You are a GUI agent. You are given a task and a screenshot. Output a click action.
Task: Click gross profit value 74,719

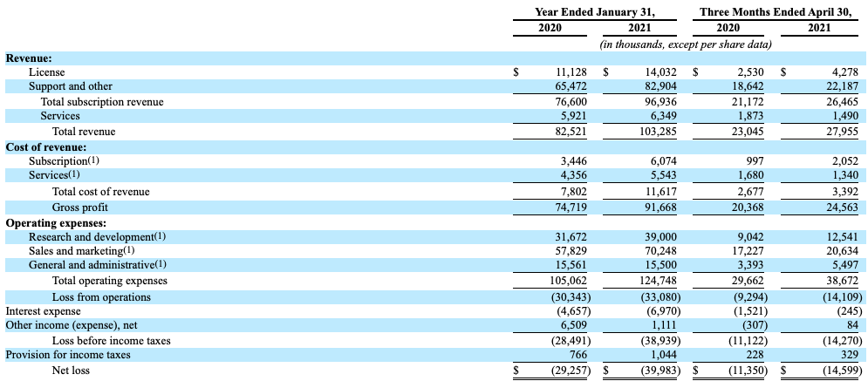coord(571,208)
